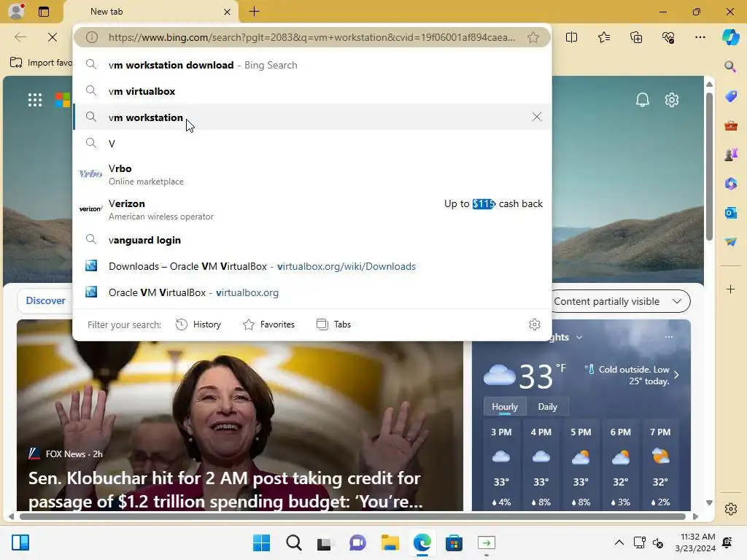Screen dimensions: 747x560
Task: Open sidebar Drop paper plane icon
Action: pyautogui.click(x=730, y=241)
